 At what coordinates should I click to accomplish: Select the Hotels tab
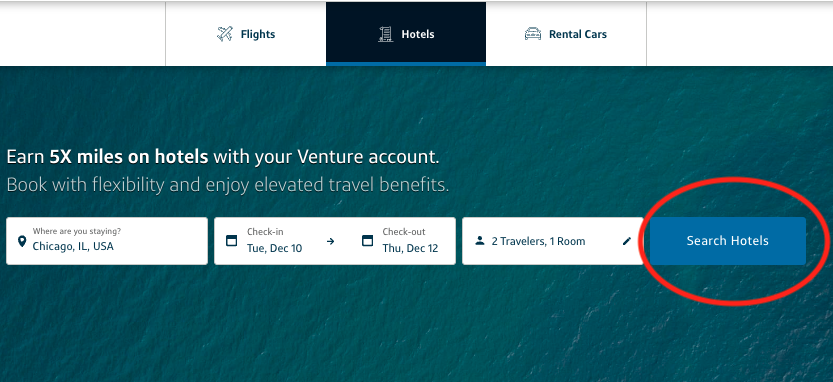click(406, 34)
